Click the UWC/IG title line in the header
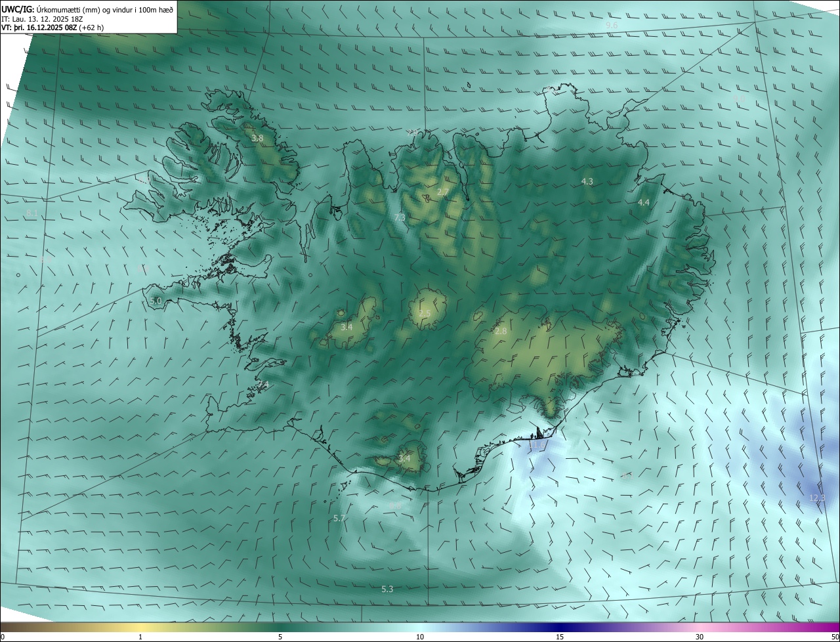This screenshot has width=840, height=642. click(x=87, y=9)
